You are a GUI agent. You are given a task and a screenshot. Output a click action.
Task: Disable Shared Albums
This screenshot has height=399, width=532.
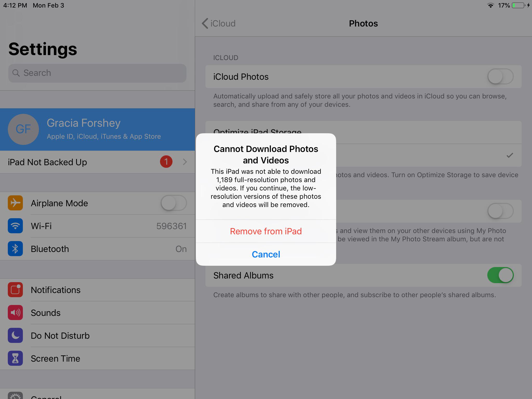tap(500, 275)
